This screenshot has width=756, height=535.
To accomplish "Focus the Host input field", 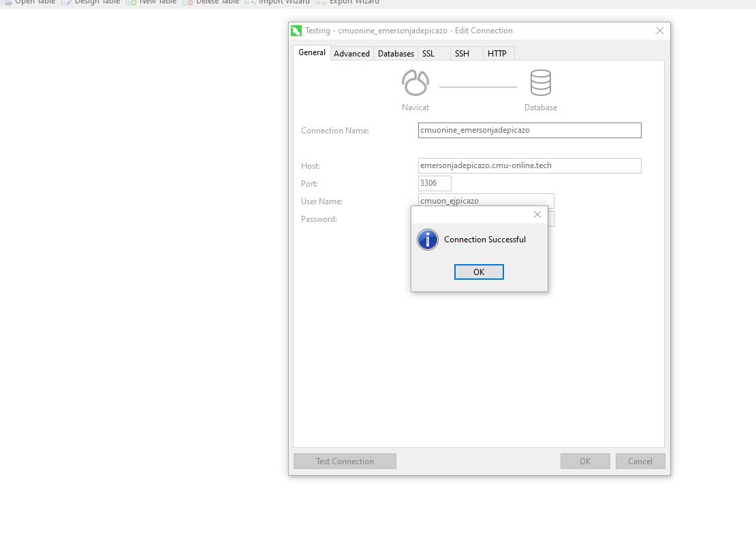I will pos(529,165).
